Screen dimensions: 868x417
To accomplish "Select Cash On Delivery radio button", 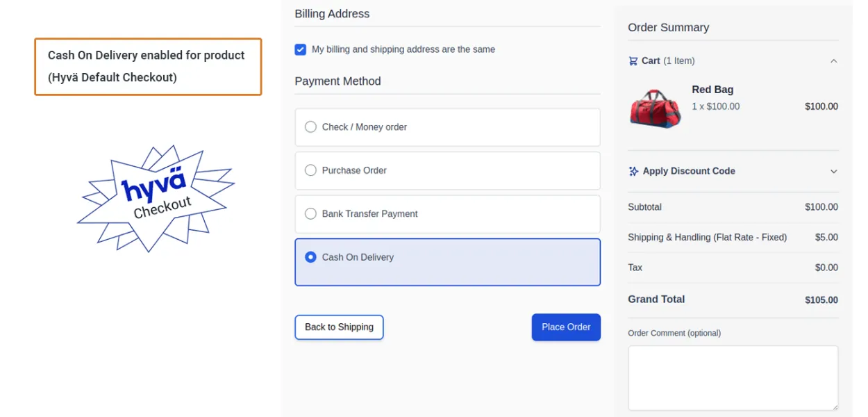I will 310,257.
